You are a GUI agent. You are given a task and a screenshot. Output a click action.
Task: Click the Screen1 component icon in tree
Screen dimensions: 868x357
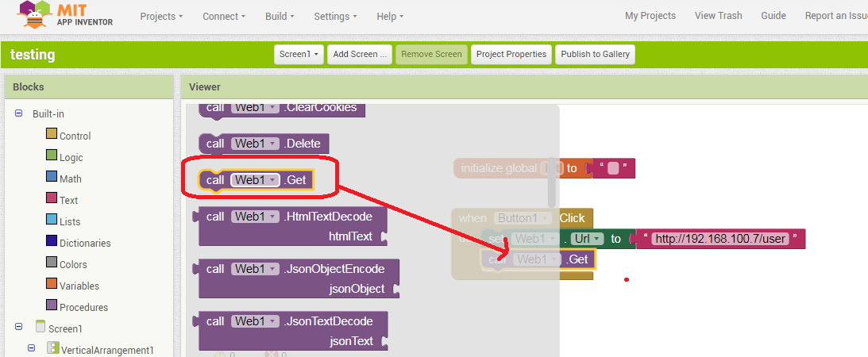pyautogui.click(x=41, y=327)
